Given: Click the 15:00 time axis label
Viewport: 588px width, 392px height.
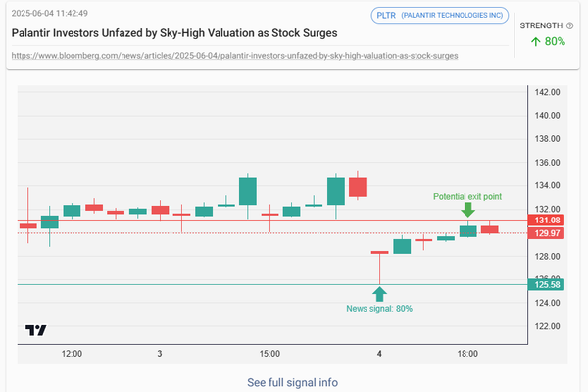Looking at the screenshot, I should [x=270, y=353].
